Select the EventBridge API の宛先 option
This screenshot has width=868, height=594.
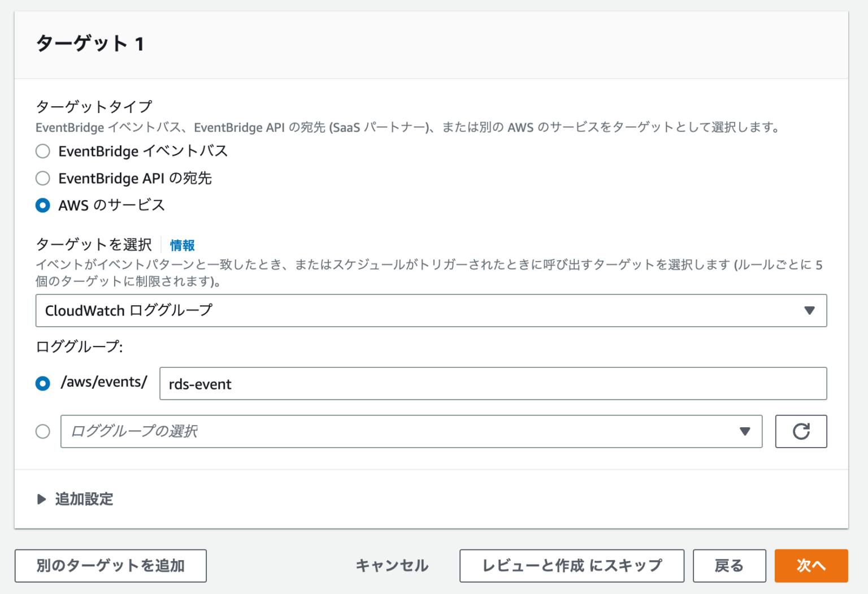[42, 178]
